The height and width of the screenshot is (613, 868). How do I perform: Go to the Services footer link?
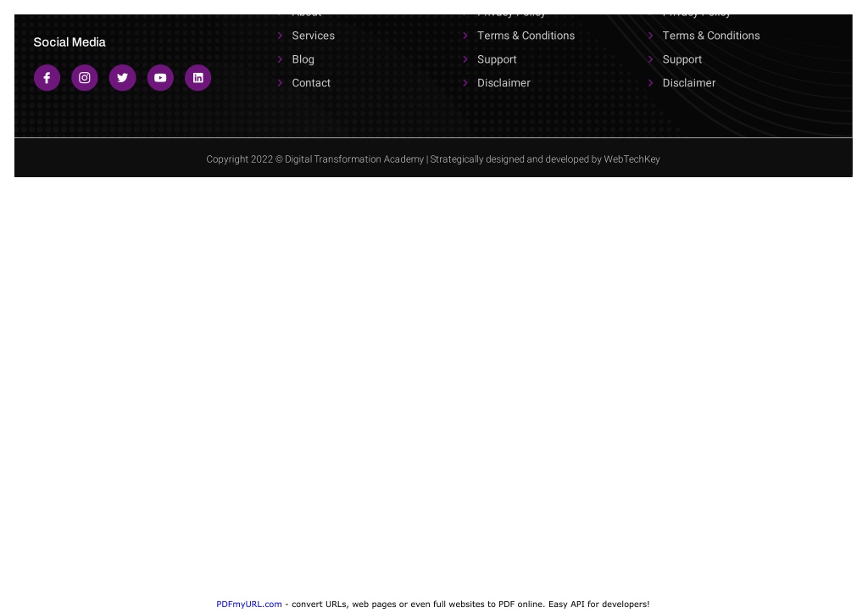coord(314,36)
